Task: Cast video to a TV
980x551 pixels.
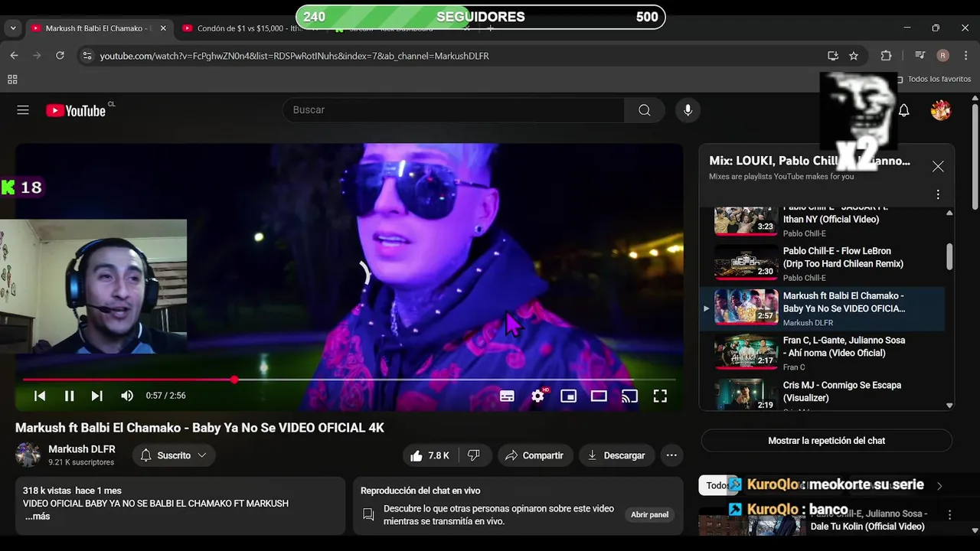Action: coord(629,396)
